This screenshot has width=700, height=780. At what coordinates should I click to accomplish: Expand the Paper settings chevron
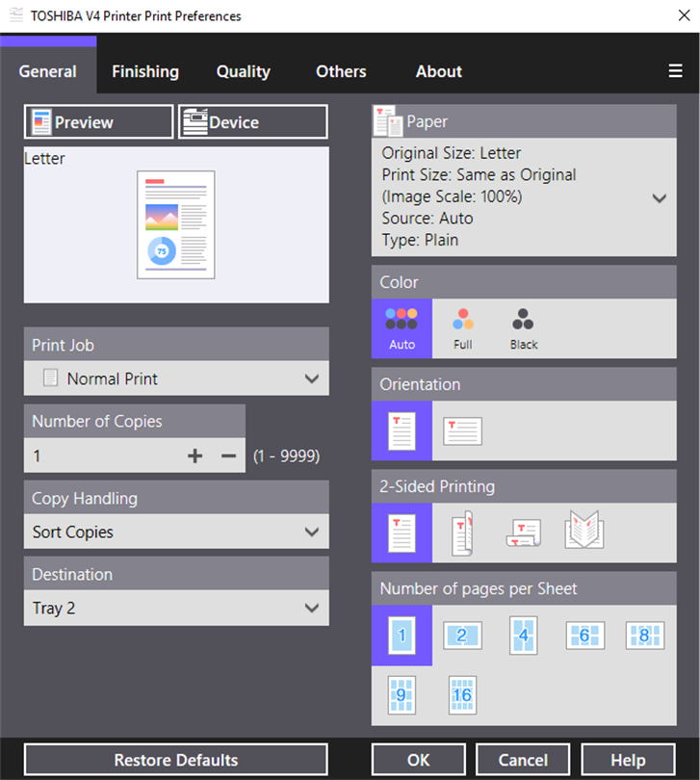click(x=660, y=198)
